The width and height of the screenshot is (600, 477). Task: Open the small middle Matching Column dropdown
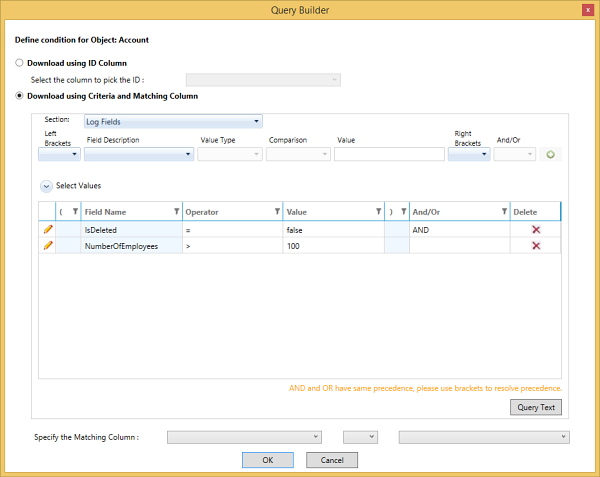tap(360, 437)
